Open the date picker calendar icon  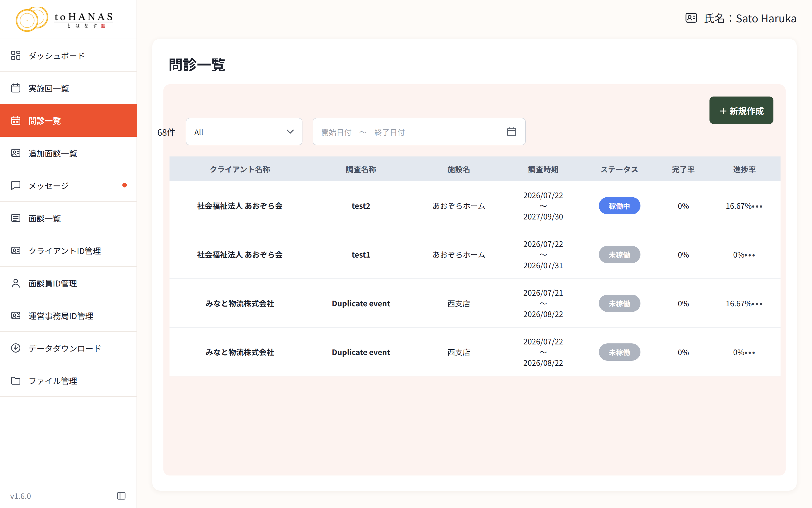click(x=511, y=132)
